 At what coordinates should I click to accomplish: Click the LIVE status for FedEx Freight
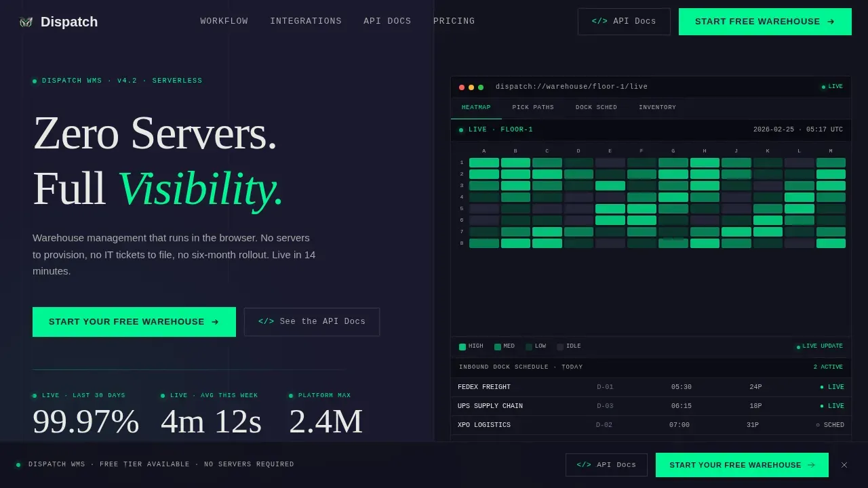(x=832, y=387)
